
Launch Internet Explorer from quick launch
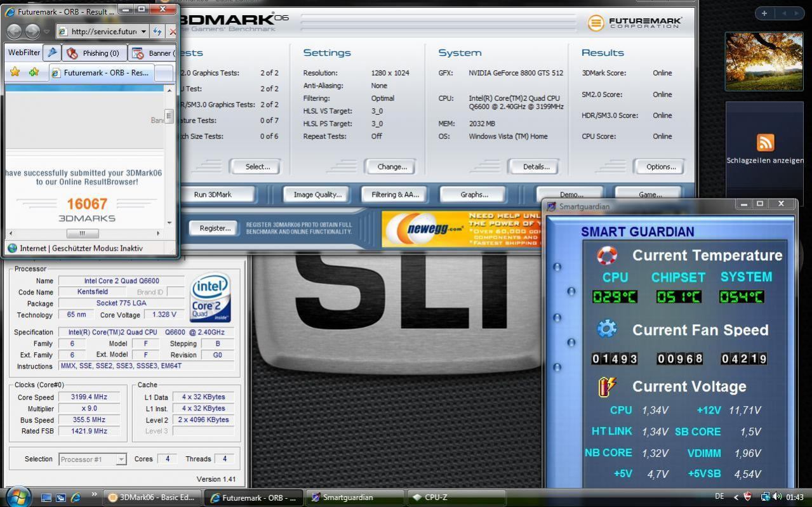pyautogui.click(x=76, y=498)
